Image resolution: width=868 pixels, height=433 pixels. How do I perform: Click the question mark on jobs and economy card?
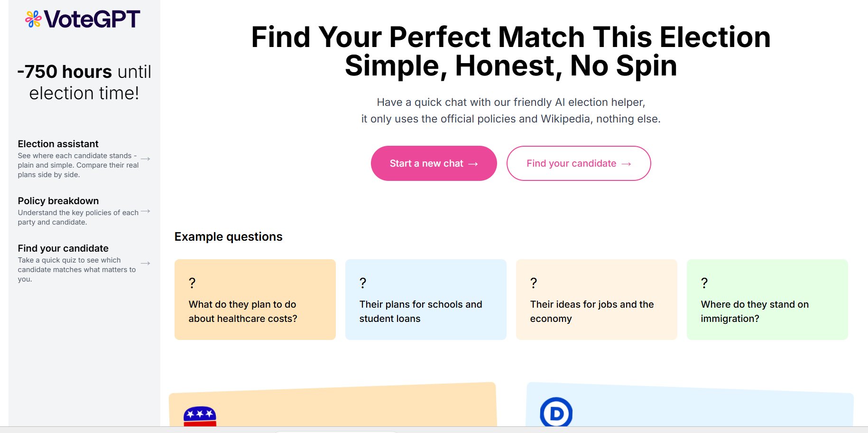coord(534,283)
